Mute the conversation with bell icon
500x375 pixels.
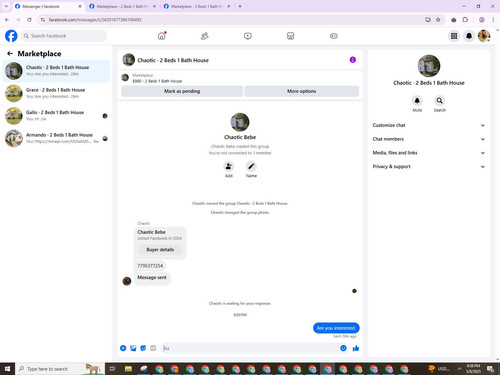coord(417,100)
